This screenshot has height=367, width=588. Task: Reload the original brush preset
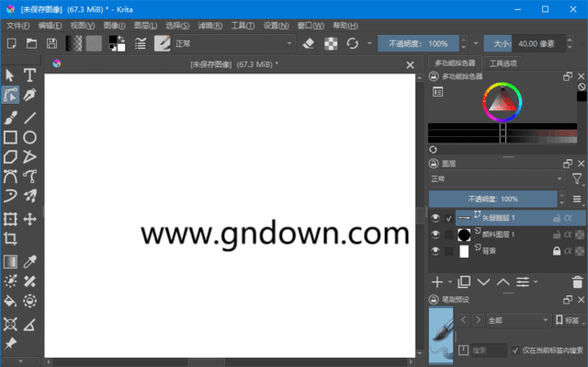click(353, 43)
